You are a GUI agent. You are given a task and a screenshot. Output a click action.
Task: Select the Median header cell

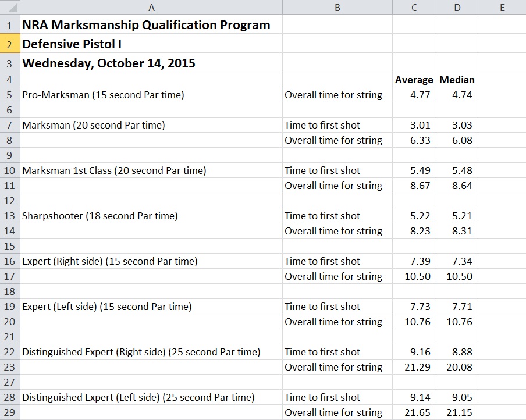[457, 80]
